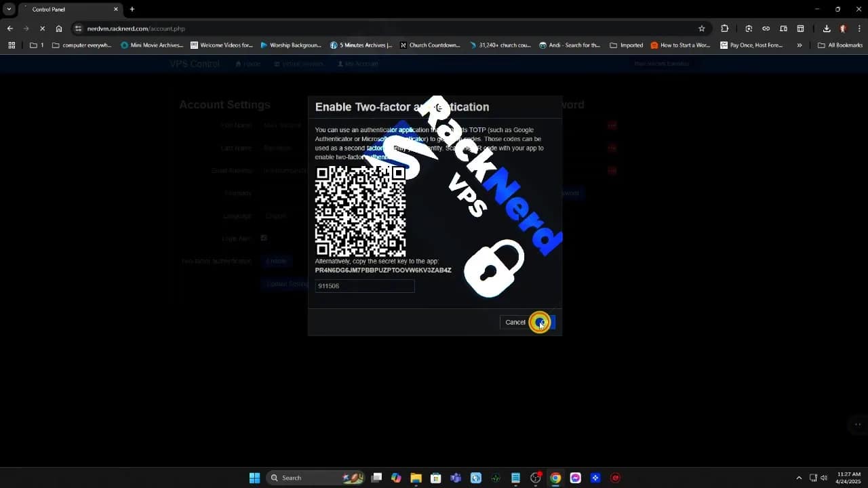Viewport: 868px width, 488px height.
Task: Click the Cancel button in the dialog
Action: click(x=515, y=322)
